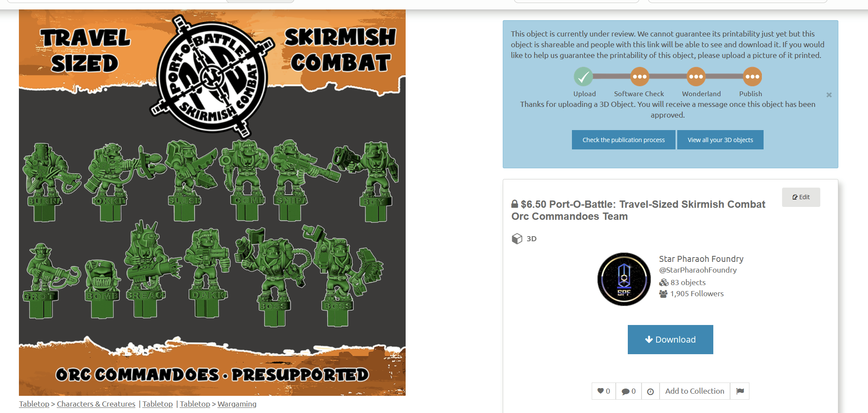Click Check the publication process button
868x413 pixels.
pyautogui.click(x=623, y=140)
